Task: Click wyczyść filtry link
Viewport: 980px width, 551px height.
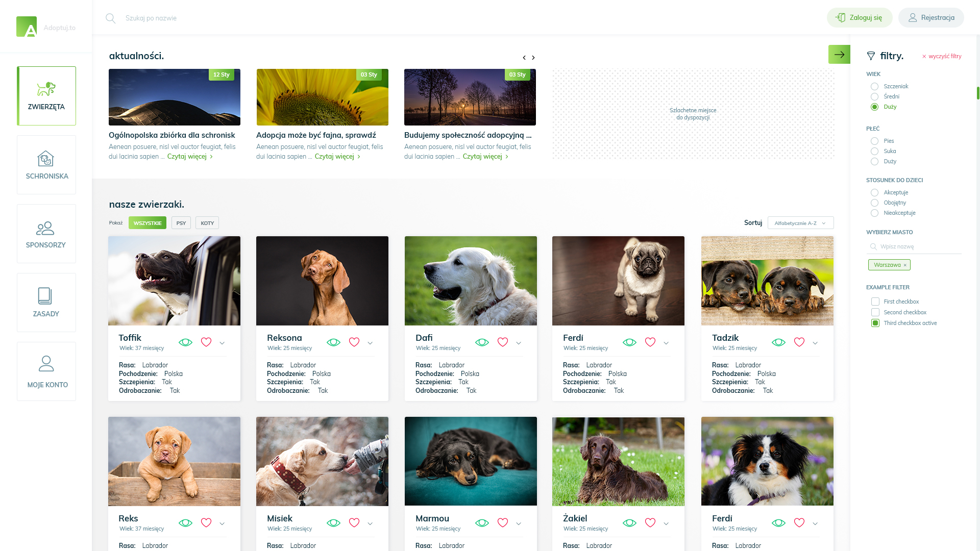Action: click(942, 57)
